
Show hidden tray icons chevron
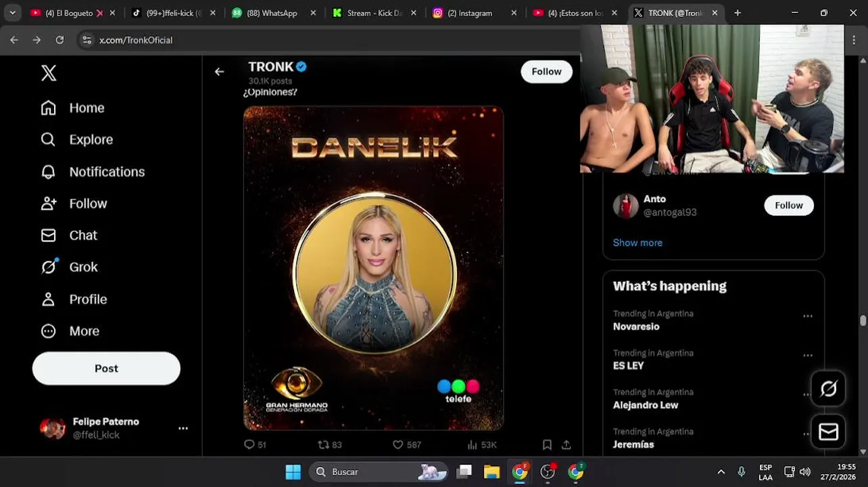coord(721,472)
